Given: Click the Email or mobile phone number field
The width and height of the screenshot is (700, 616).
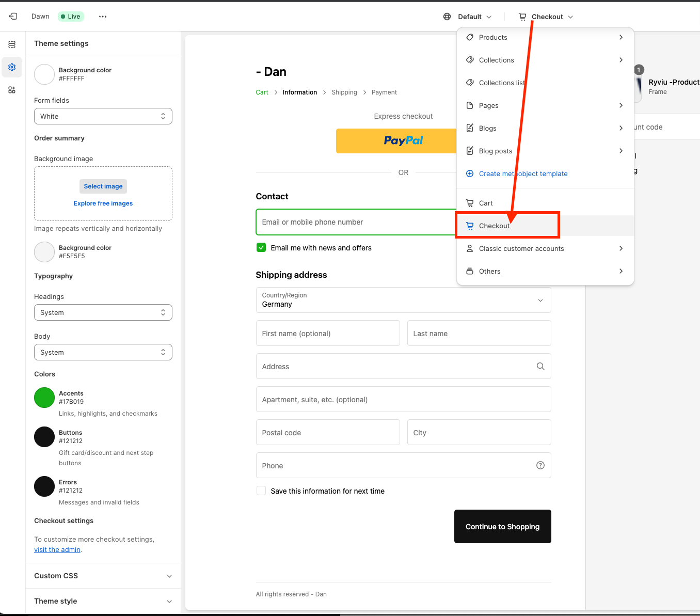Looking at the screenshot, I should (356, 222).
